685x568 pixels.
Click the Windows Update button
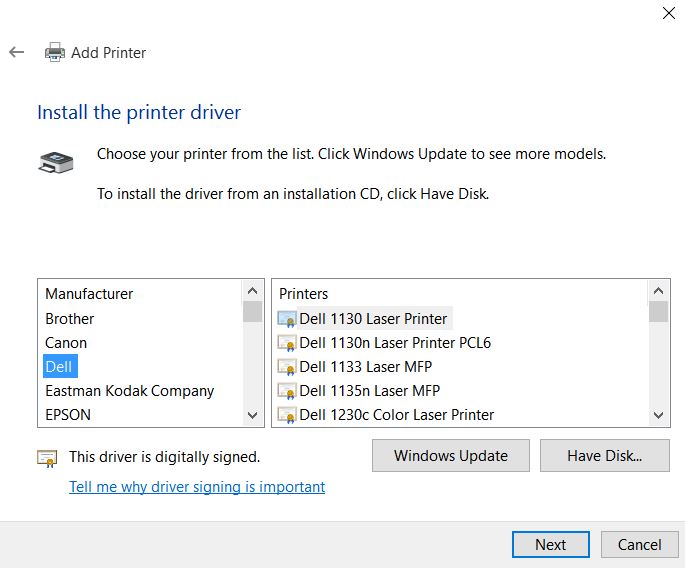click(451, 456)
